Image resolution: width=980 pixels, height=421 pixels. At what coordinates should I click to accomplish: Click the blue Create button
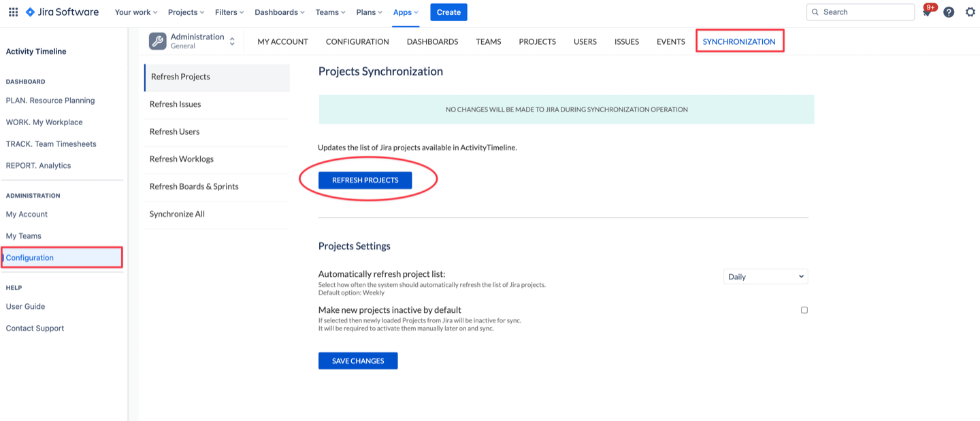448,12
